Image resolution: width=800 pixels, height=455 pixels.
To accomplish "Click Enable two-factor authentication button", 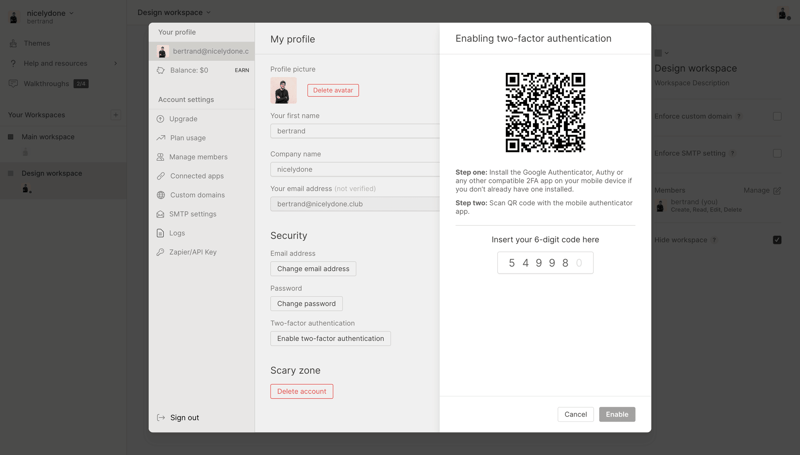I will [x=331, y=339].
